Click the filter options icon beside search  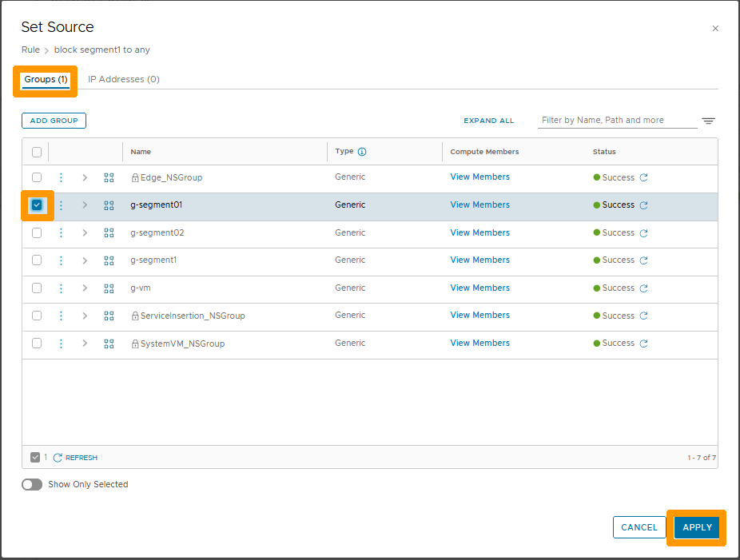[708, 121]
